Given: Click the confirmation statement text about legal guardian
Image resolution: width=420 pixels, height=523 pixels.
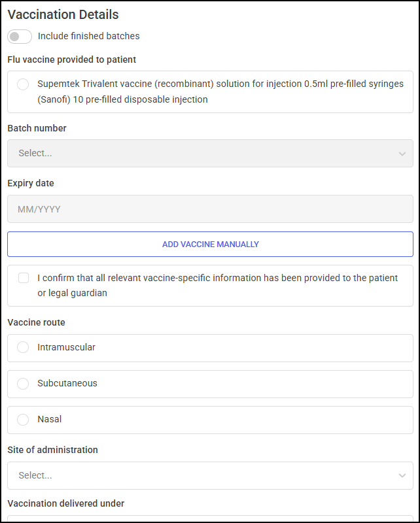Looking at the screenshot, I should point(218,286).
